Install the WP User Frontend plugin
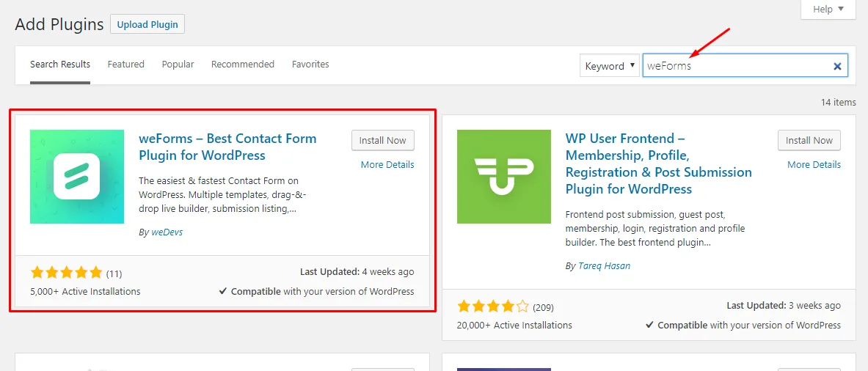The image size is (868, 371). [x=809, y=141]
